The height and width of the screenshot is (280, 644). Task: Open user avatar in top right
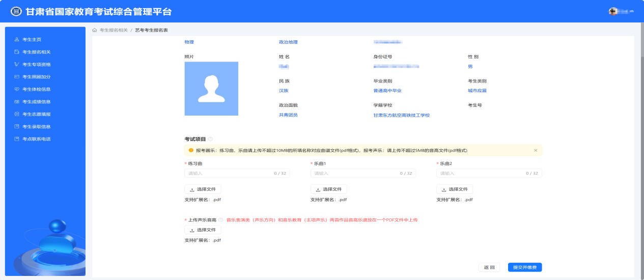click(613, 11)
